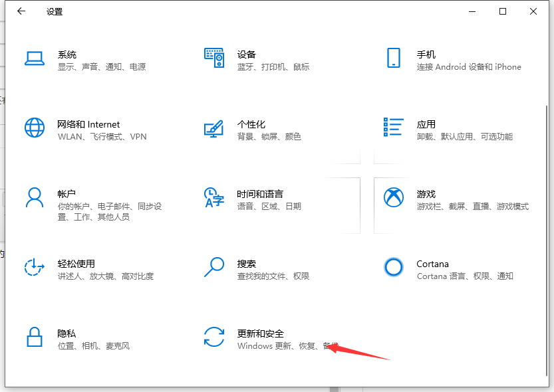Click the back arrow
Screen dimensions: 554x392
click(x=21, y=11)
